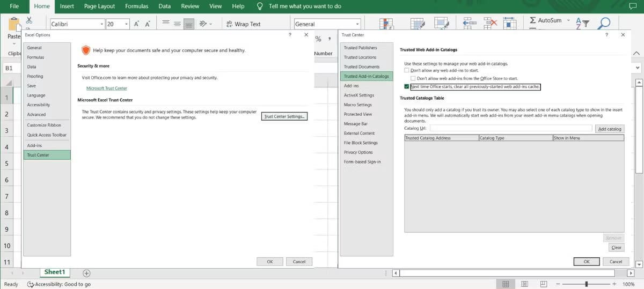Open the Calibri font name dropdown

pyautogui.click(x=102, y=24)
